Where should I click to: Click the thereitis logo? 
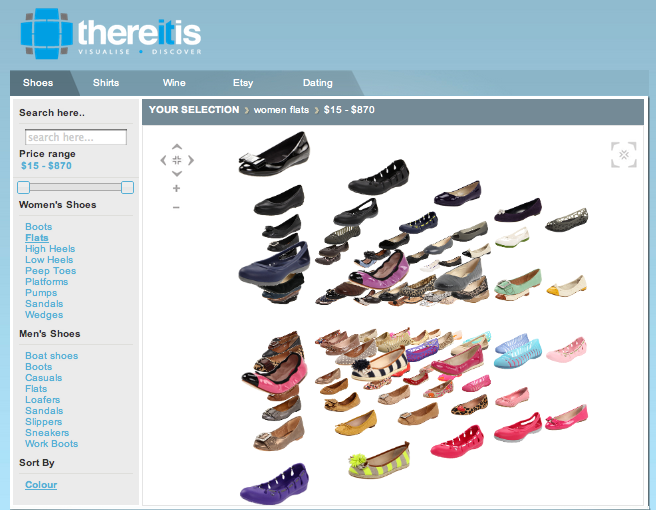tap(111, 34)
